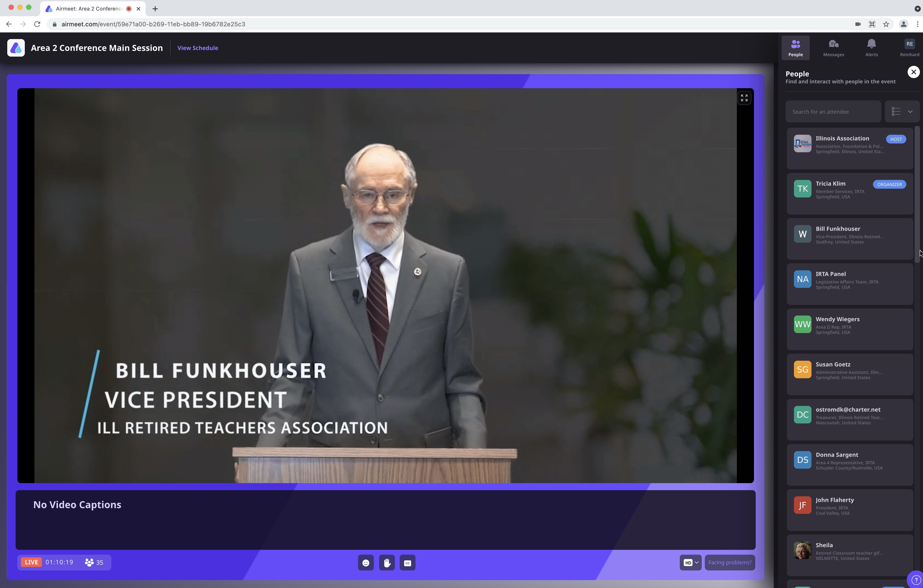Click the LIVE badge
Image resolution: width=923 pixels, height=588 pixels.
click(x=31, y=562)
